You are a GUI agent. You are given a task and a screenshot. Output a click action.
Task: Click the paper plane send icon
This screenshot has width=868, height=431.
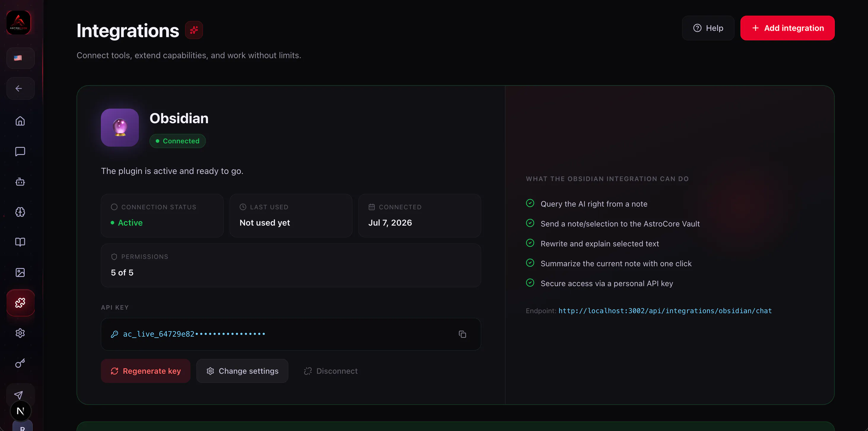click(x=18, y=395)
